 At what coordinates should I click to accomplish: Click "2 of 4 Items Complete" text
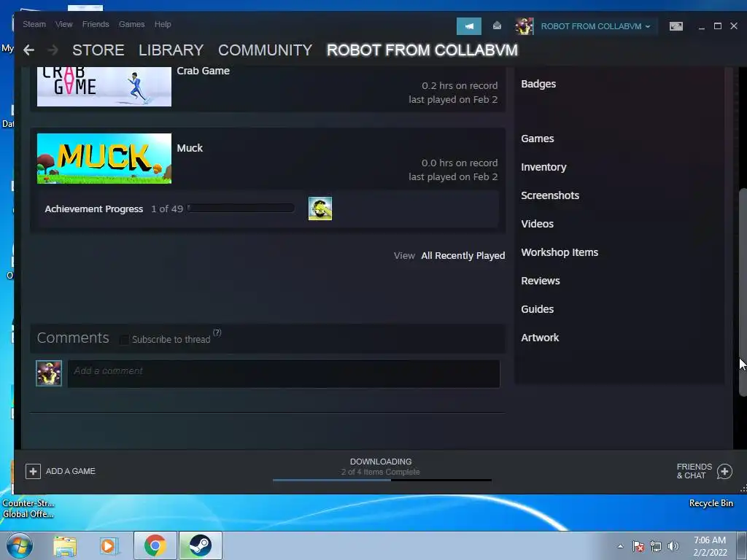(x=381, y=472)
